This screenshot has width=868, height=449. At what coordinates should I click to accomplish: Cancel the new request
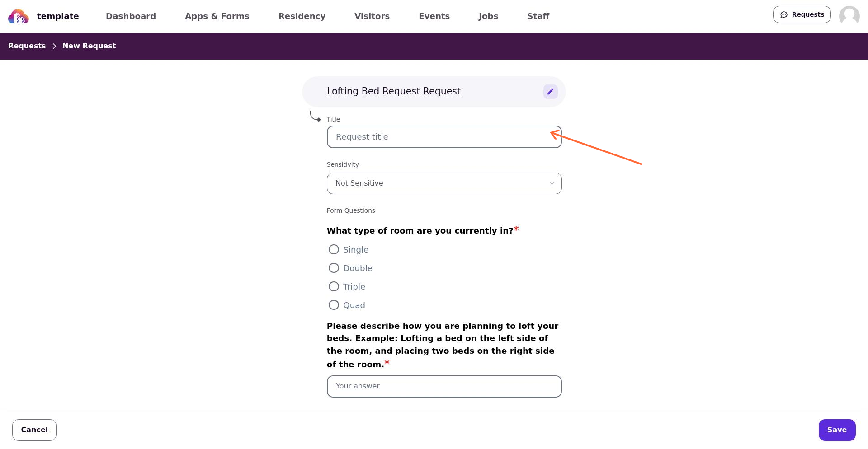tap(34, 430)
